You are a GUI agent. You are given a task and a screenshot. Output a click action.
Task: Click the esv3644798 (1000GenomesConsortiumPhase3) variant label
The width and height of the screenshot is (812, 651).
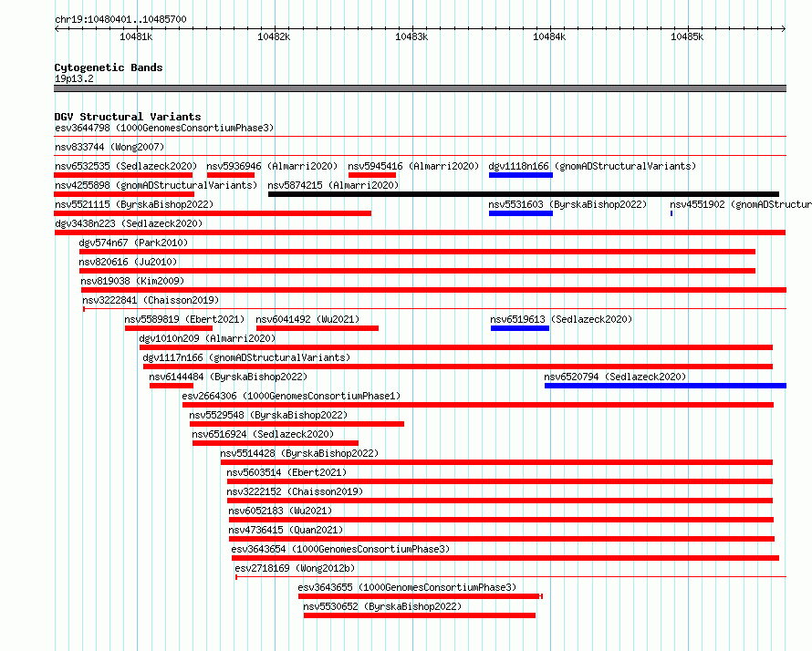164,128
